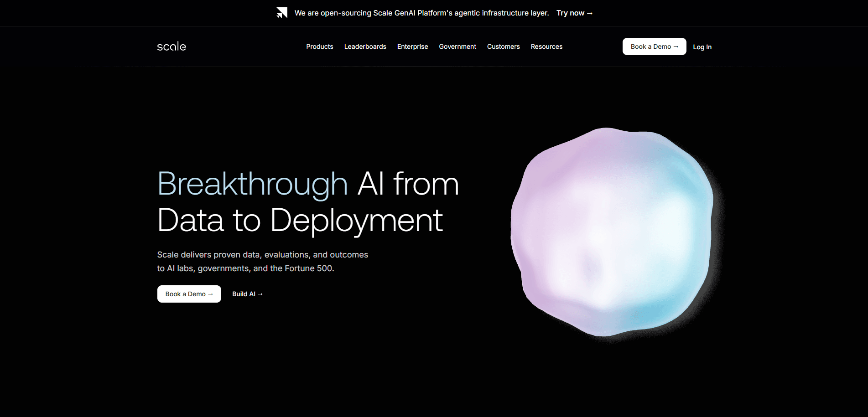
Task: Follow the Try now link in banner
Action: pyautogui.click(x=574, y=13)
